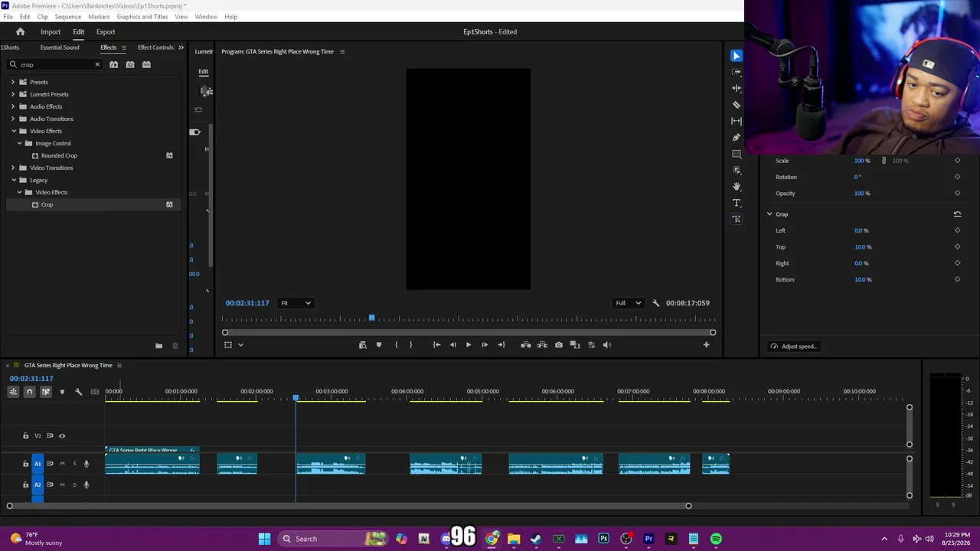Expand the Video Transitions folder
Image resolution: width=980 pixels, height=551 pixels.
(13, 168)
